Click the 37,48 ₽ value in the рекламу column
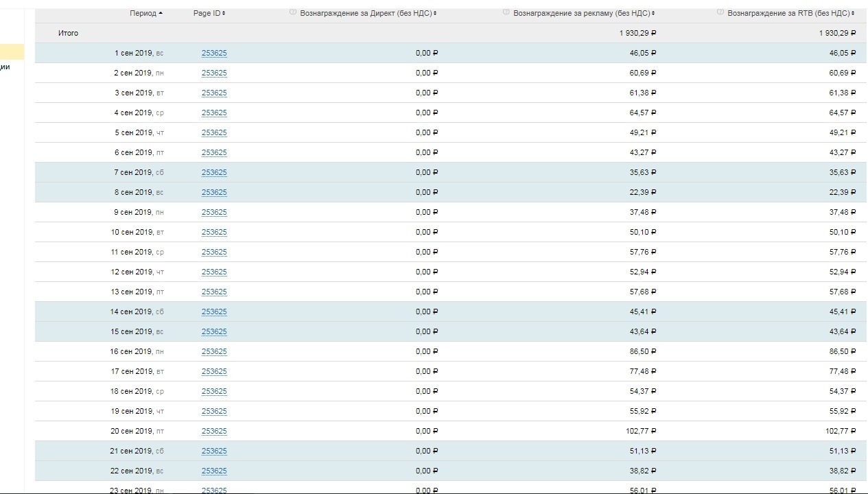Image resolution: width=868 pixels, height=494 pixels. tap(643, 212)
